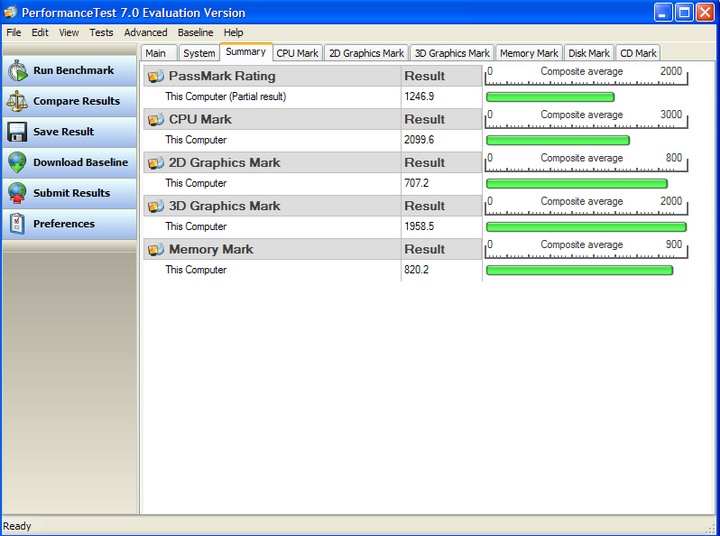The height and width of the screenshot is (536, 720).
Task: Click the 'Memory Mark' section header text
Action: tap(211, 249)
